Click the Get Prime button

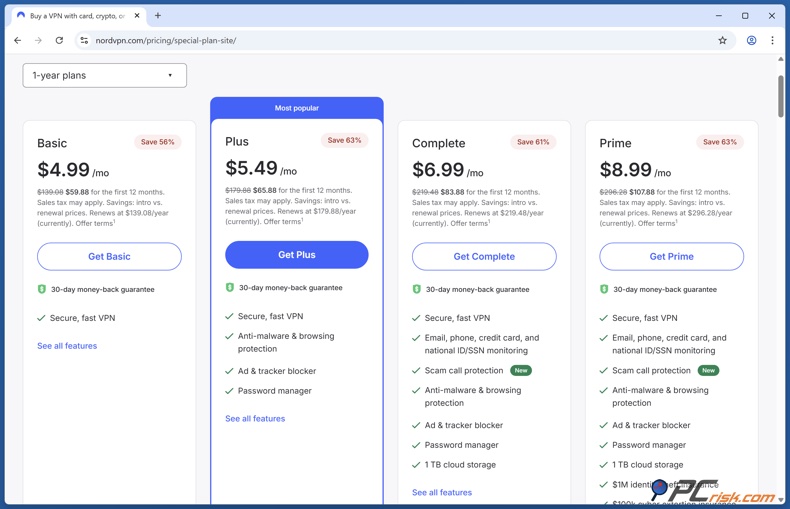(x=672, y=257)
